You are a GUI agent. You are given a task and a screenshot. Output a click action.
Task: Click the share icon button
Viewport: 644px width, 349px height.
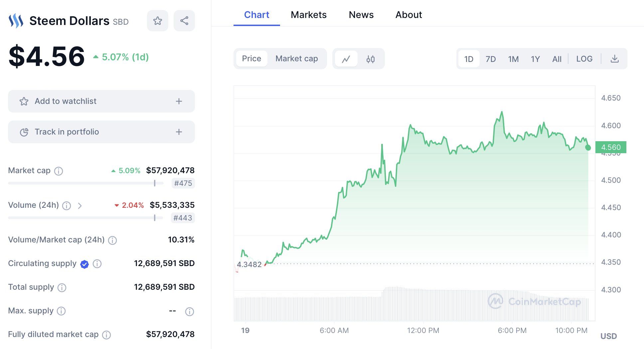pos(184,21)
